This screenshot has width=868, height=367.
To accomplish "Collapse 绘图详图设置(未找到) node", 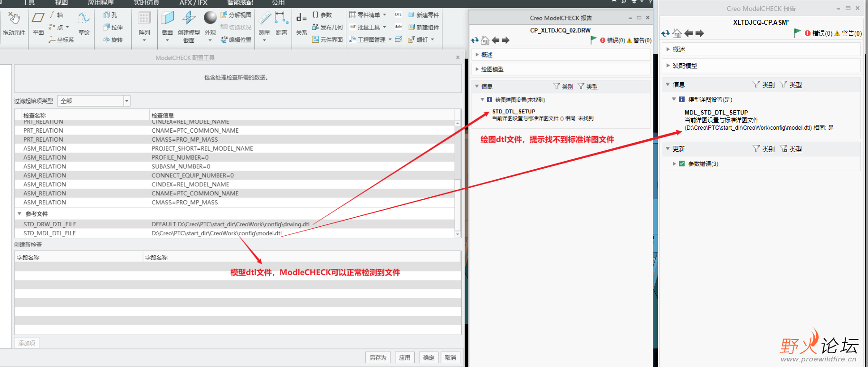I will click(x=482, y=100).
